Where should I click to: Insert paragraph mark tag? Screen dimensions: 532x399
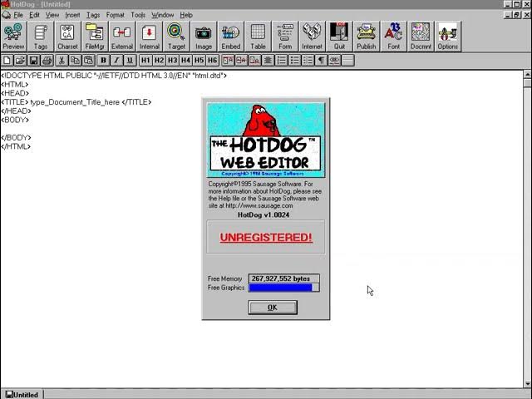pos(321,61)
